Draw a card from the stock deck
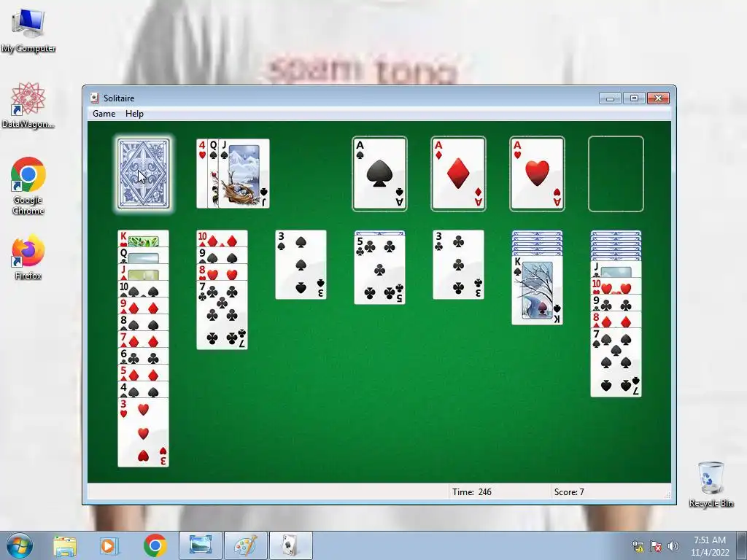Viewport: 747px width, 560px height. 144,174
